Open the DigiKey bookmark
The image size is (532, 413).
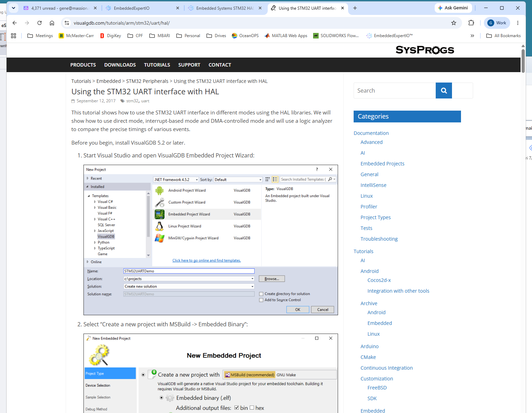tap(110, 36)
